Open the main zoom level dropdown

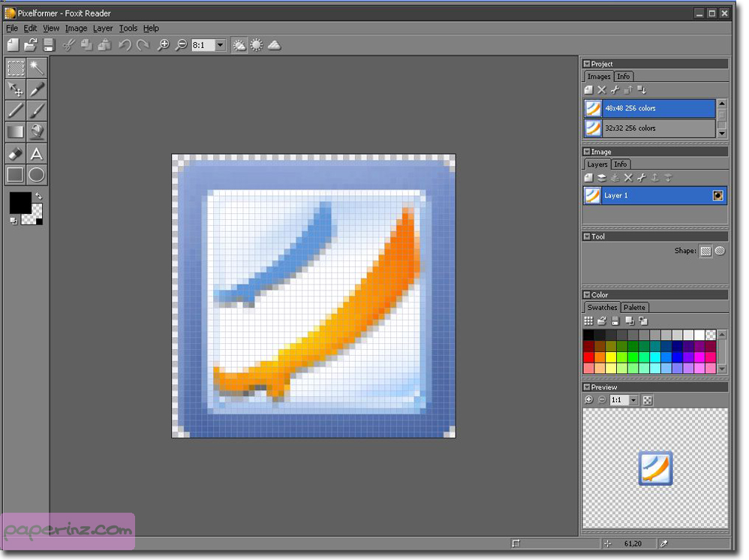(220, 45)
